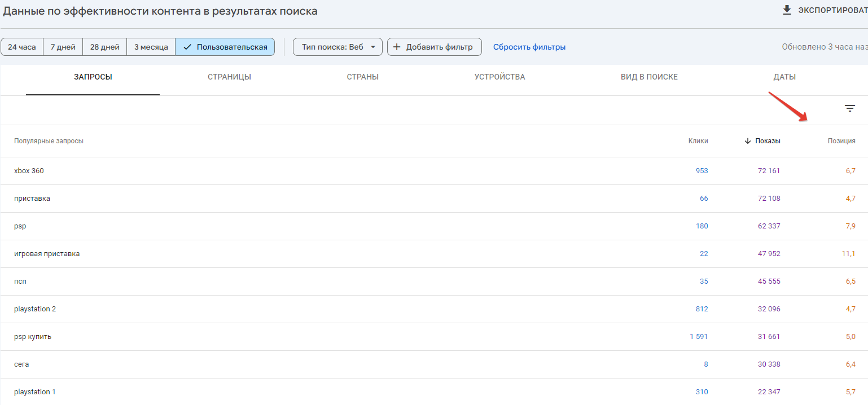The width and height of the screenshot is (868, 405).
Task: Select the playstation 2 query row
Action: (x=434, y=309)
